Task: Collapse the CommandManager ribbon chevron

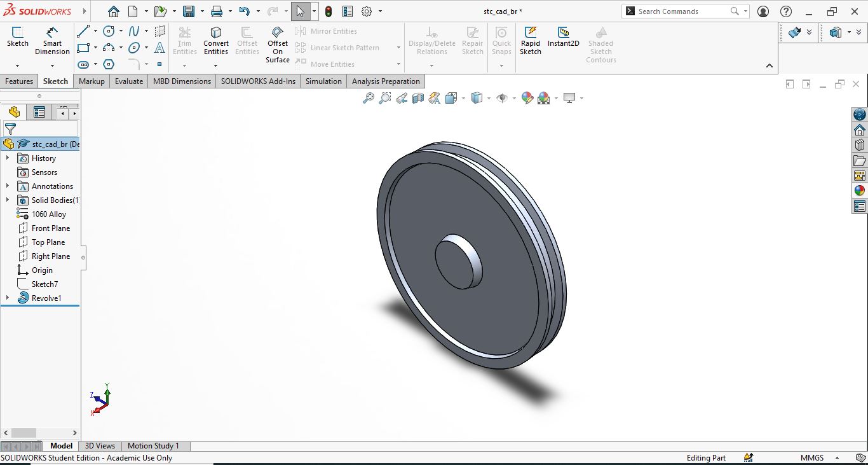Action: [769, 66]
